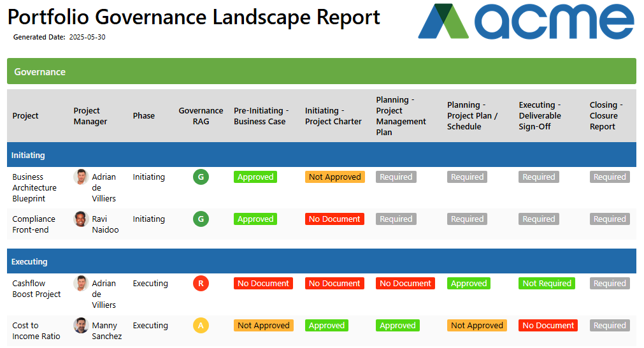Click Required Closure Report badge for Compliance Front-end

click(610, 219)
